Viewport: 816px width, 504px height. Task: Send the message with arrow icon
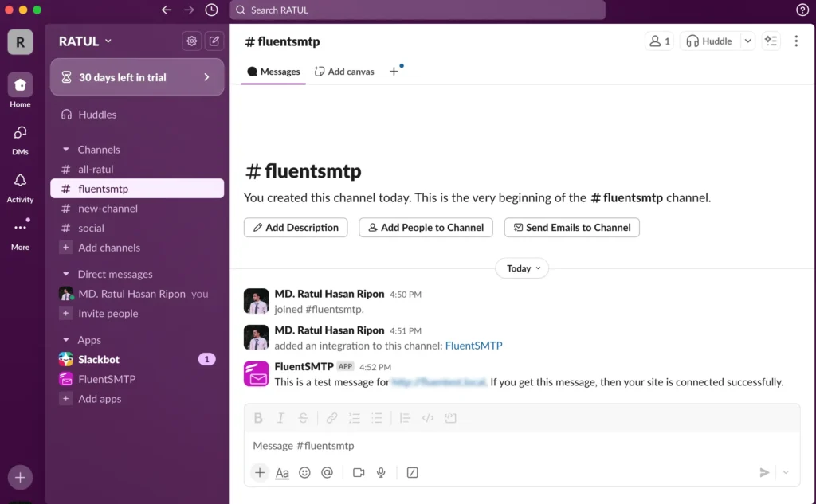click(764, 472)
